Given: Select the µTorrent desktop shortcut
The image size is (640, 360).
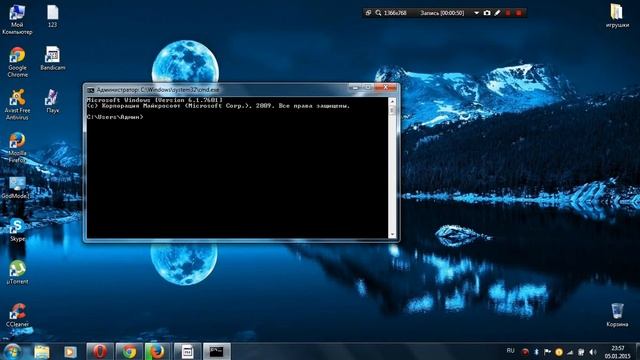Looking at the screenshot, I should (x=17, y=273).
